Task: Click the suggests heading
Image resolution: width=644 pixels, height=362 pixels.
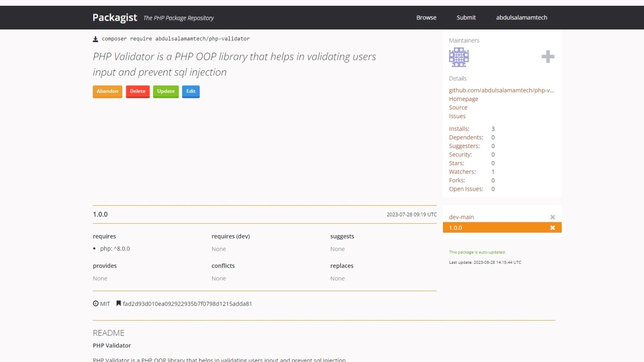Action: (342, 236)
